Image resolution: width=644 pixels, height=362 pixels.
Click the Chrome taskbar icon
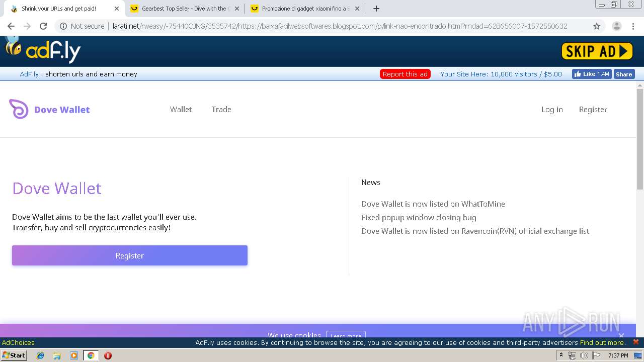(91, 355)
